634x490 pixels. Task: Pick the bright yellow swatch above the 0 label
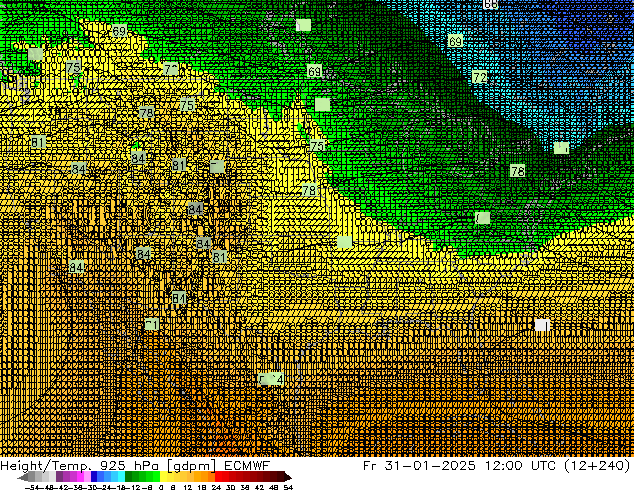tap(163, 477)
